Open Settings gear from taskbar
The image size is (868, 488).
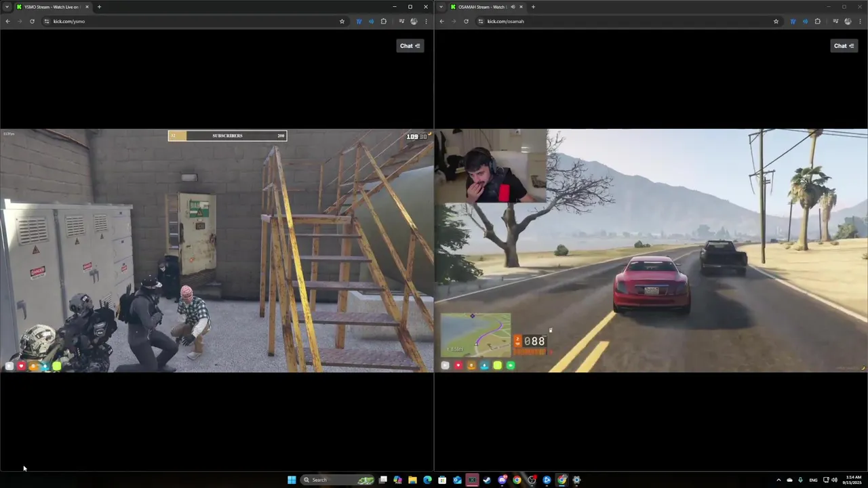pos(576,480)
